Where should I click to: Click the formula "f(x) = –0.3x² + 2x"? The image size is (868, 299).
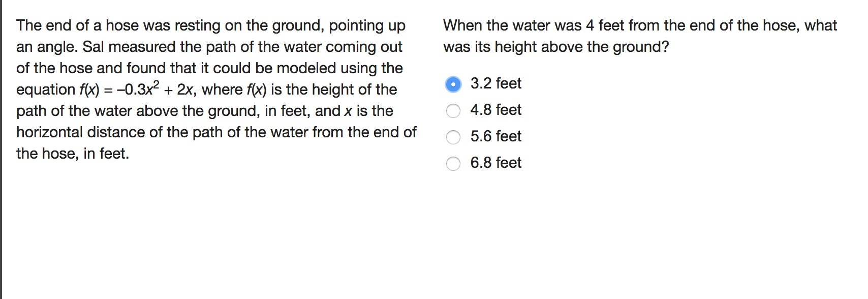coord(138,89)
